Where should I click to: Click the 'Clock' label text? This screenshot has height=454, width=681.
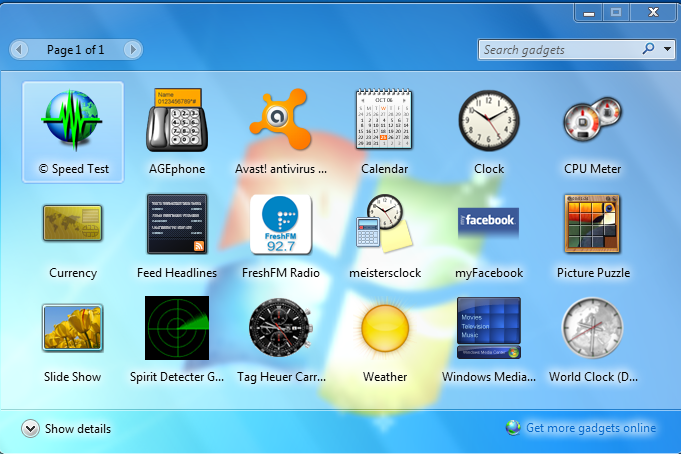[x=489, y=169]
